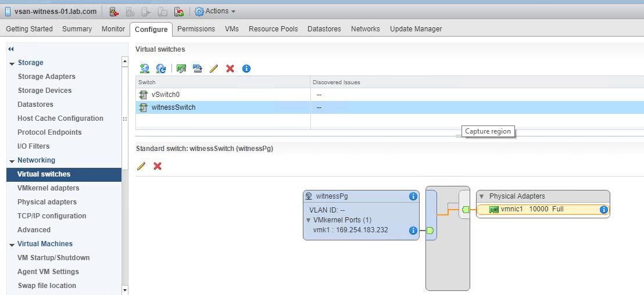Open Manage physical network adapters icon
The image size is (644, 295).
[181, 69]
